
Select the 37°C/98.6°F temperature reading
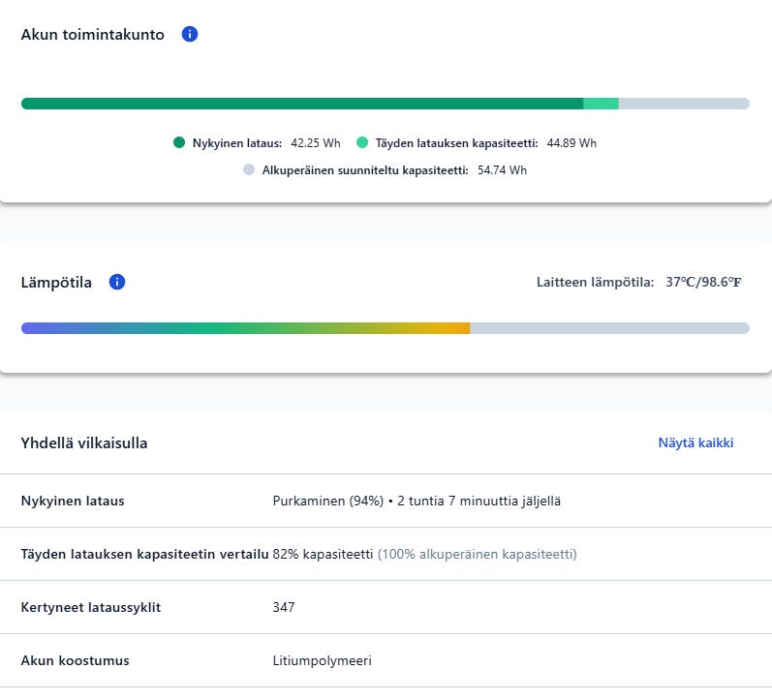pyautogui.click(x=703, y=282)
